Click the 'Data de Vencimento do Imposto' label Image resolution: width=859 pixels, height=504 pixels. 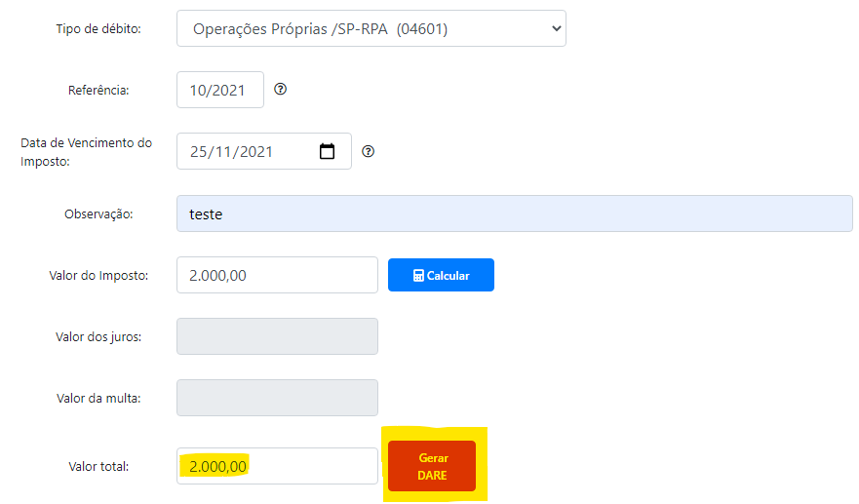[x=86, y=151]
